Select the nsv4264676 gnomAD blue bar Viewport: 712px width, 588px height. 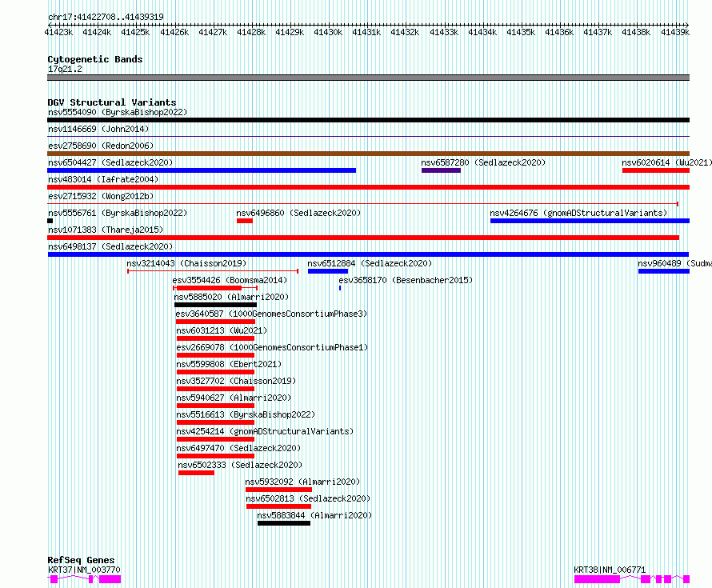tap(590, 221)
